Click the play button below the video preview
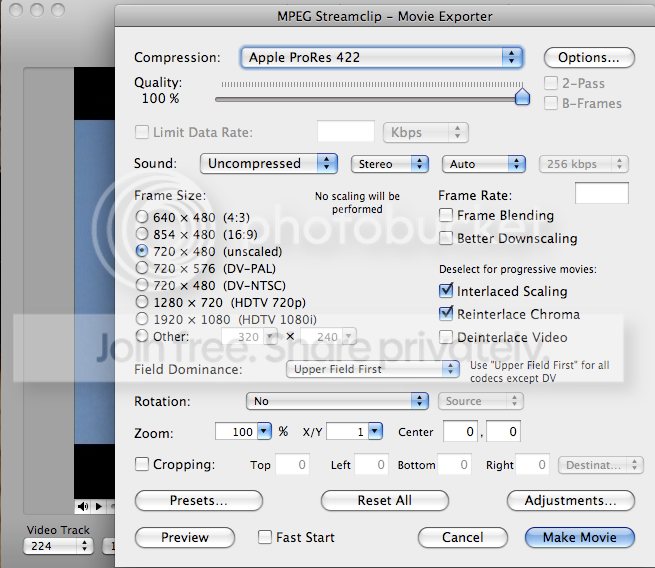The image size is (655, 568). pyautogui.click(x=99, y=507)
